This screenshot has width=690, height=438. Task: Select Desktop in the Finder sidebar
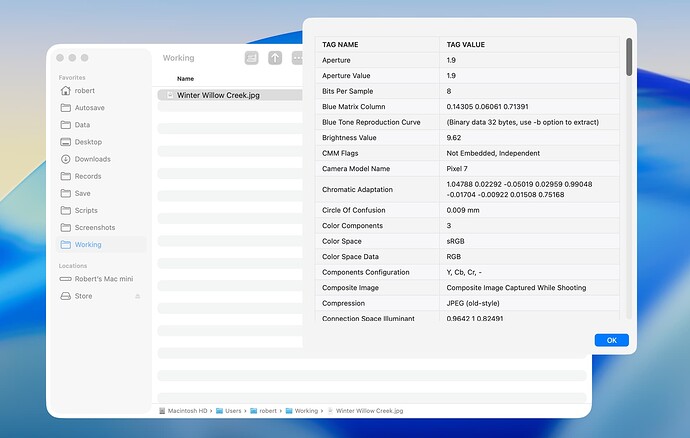[x=101, y=142]
